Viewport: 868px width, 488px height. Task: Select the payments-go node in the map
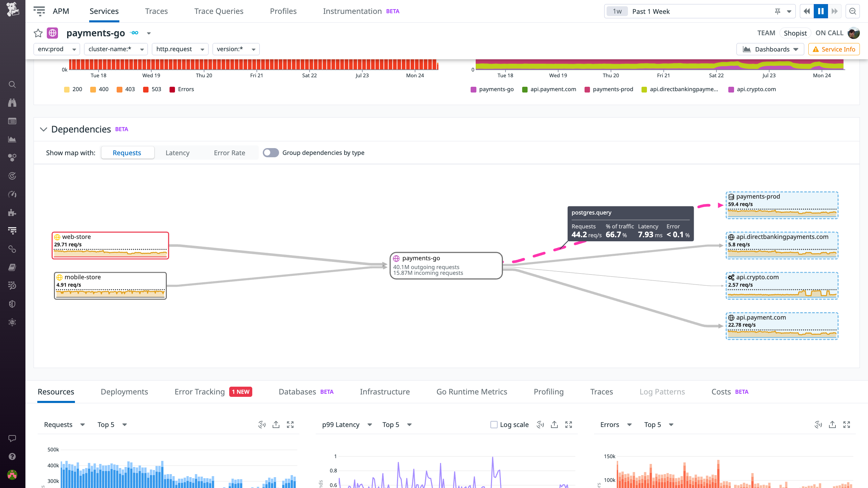click(446, 265)
